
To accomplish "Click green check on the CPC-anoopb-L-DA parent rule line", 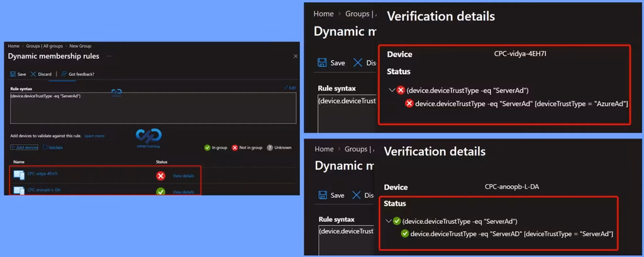I will coord(397,221).
